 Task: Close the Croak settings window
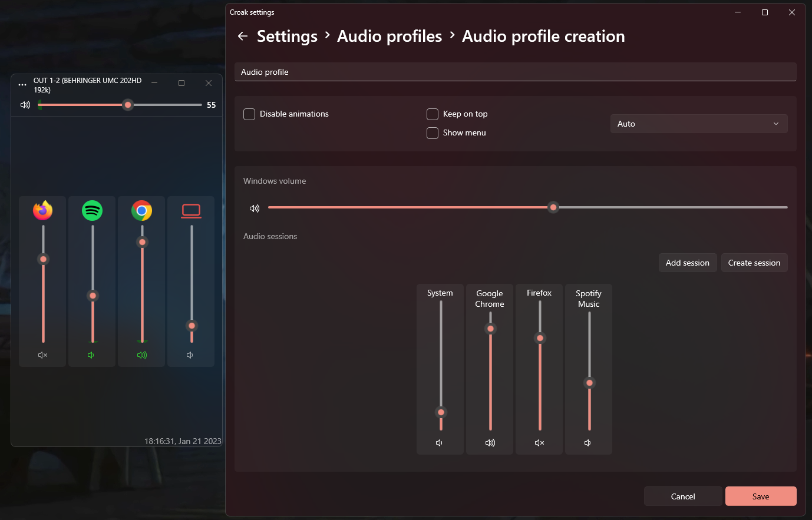coord(792,12)
